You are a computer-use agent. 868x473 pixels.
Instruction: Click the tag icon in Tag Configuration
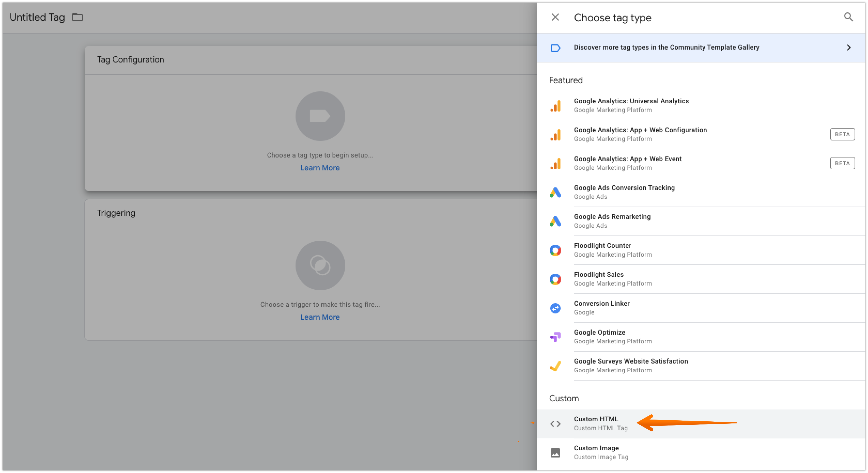pos(320,116)
